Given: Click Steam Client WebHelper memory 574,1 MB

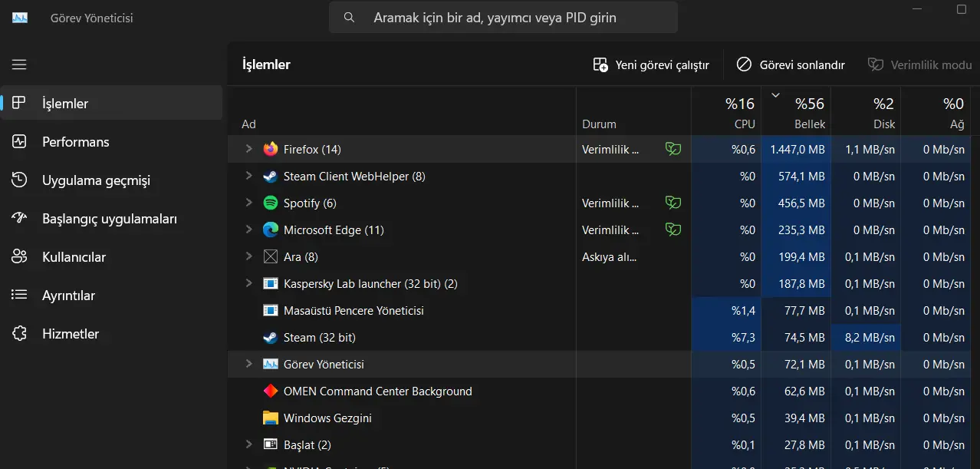Looking at the screenshot, I should (x=802, y=177).
